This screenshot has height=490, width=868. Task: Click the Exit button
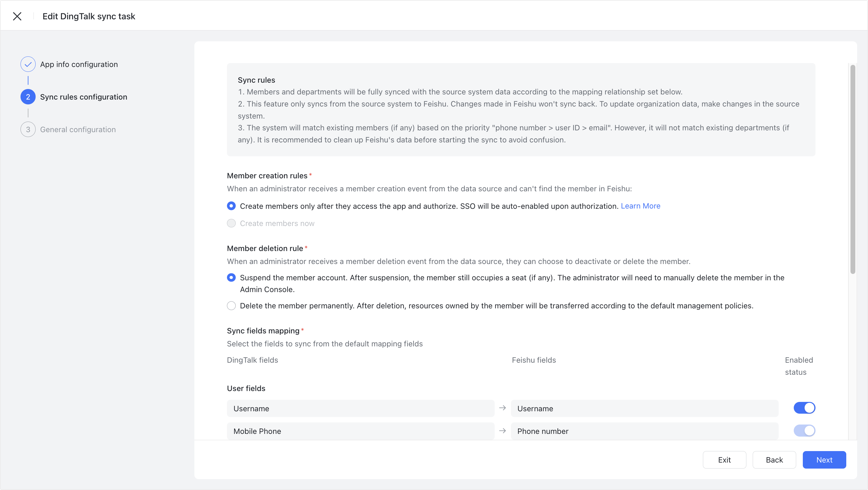(724, 460)
